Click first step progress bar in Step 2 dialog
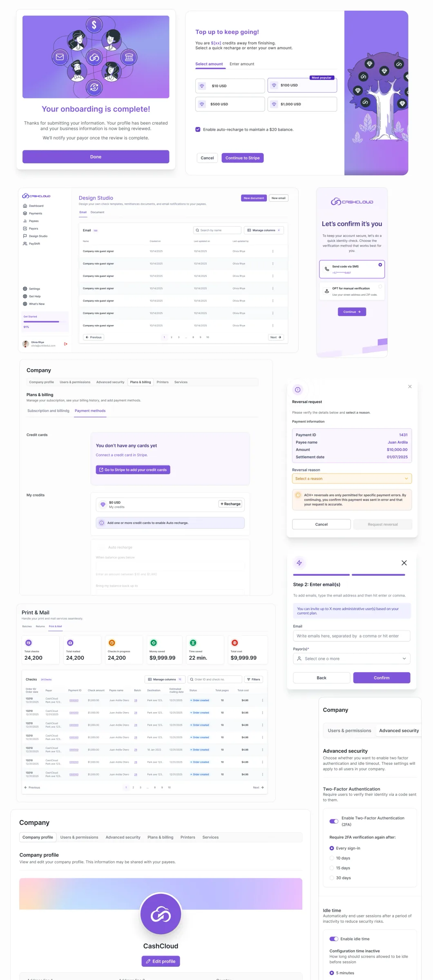Viewport: 433px width, 980px height. (321, 575)
